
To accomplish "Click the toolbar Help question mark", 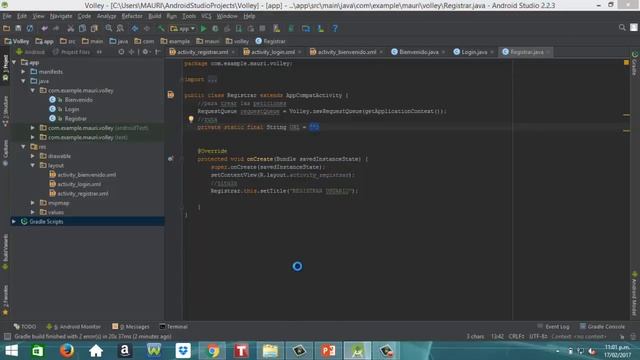I will coord(335,28).
